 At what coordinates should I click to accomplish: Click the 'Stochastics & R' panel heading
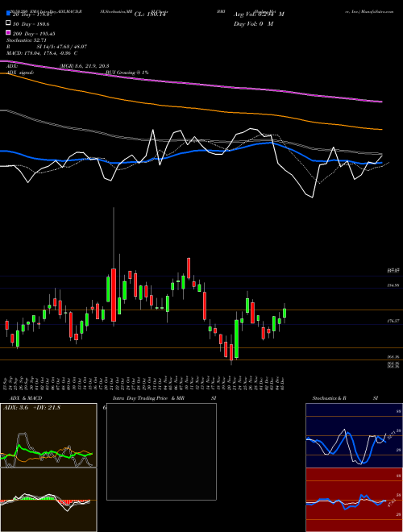pyautogui.click(x=330, y=398)
